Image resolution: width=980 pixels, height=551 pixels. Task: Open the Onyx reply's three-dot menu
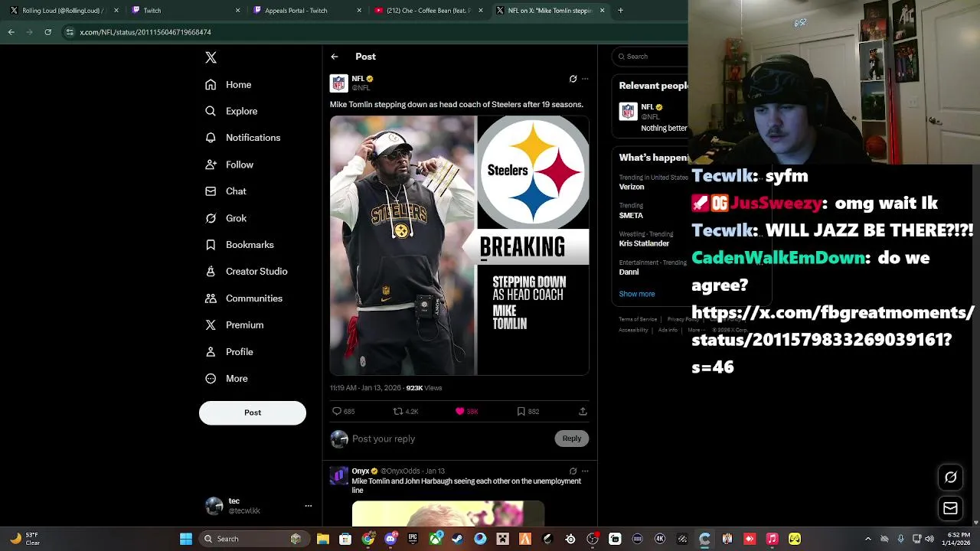585,471
